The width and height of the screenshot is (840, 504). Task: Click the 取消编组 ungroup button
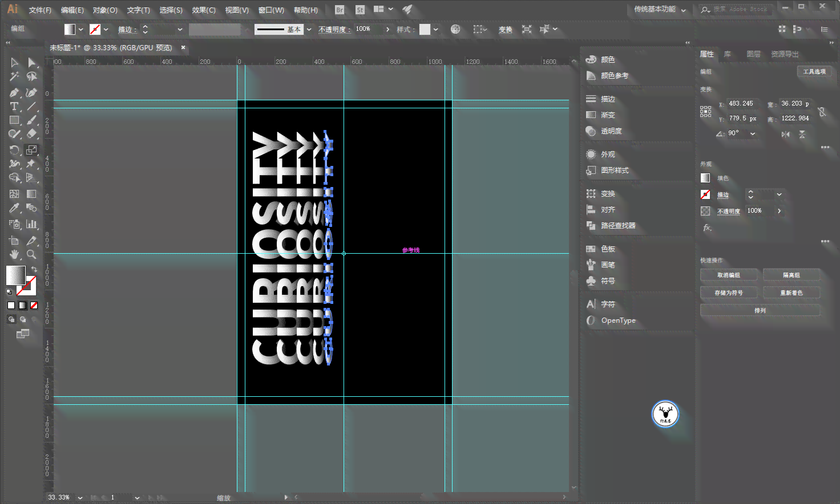729,275
